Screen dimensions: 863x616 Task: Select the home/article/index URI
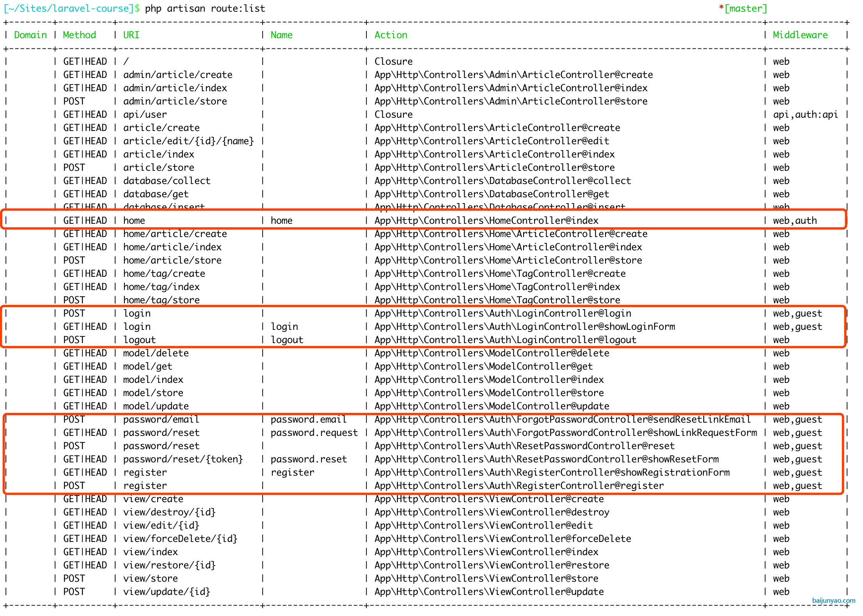pyautogui.click(x=172, y=247)
